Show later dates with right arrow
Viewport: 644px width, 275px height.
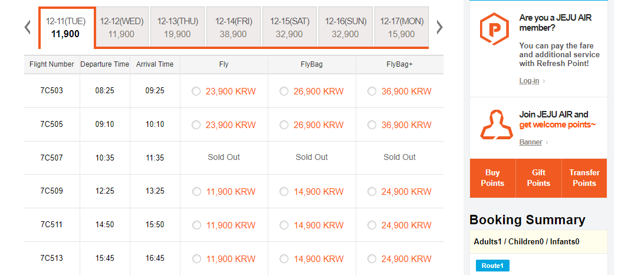coord(439,28)
